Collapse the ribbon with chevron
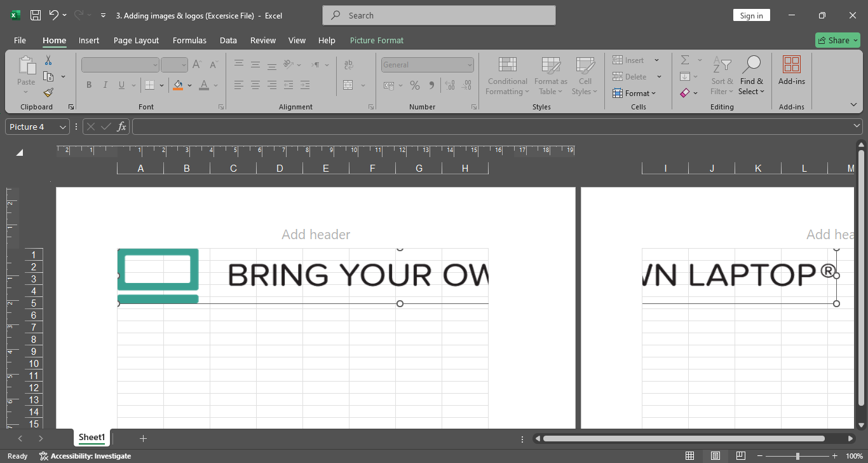Image resolution: width=868 pixels, height=463 pixels. pos(853,104)
